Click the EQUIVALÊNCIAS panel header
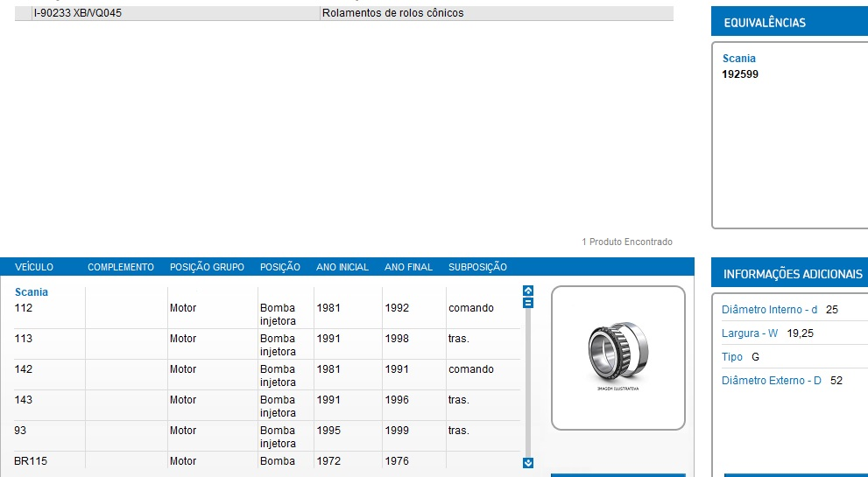The image size is (868, 477). click(x=764, y=23)
